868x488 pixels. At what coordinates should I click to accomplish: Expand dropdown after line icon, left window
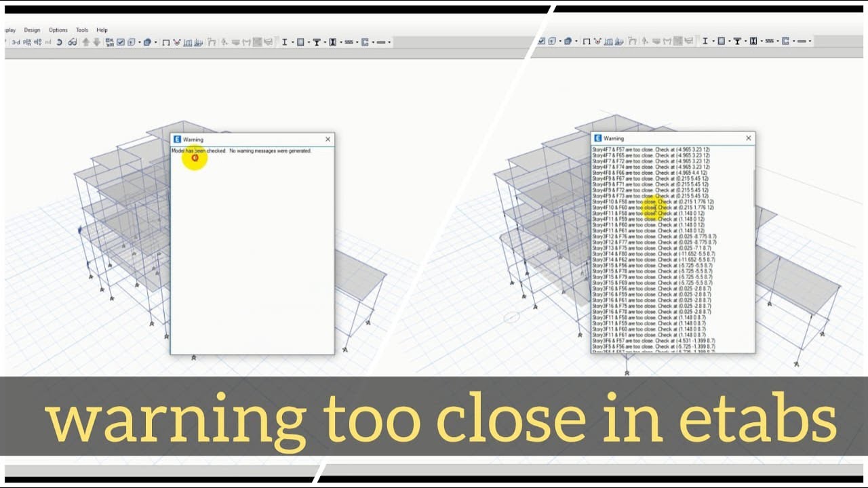pos(389,42)
